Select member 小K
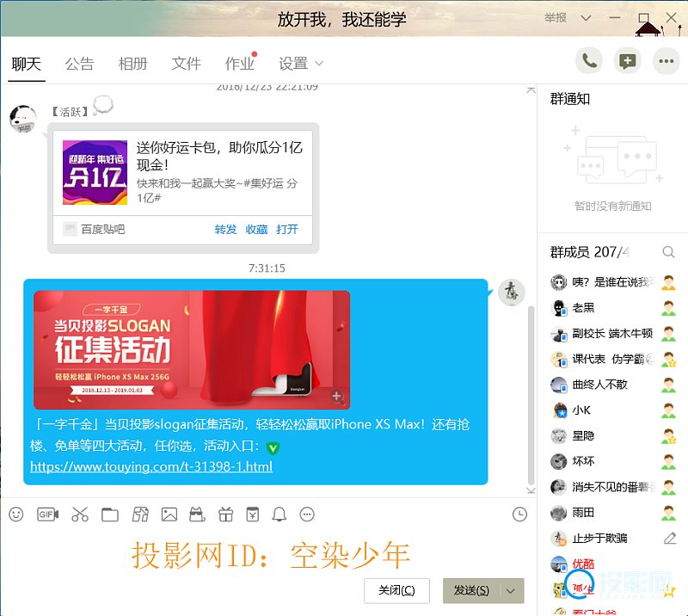The height and width of the screenshot is (616, 688). tap(612, 410)
